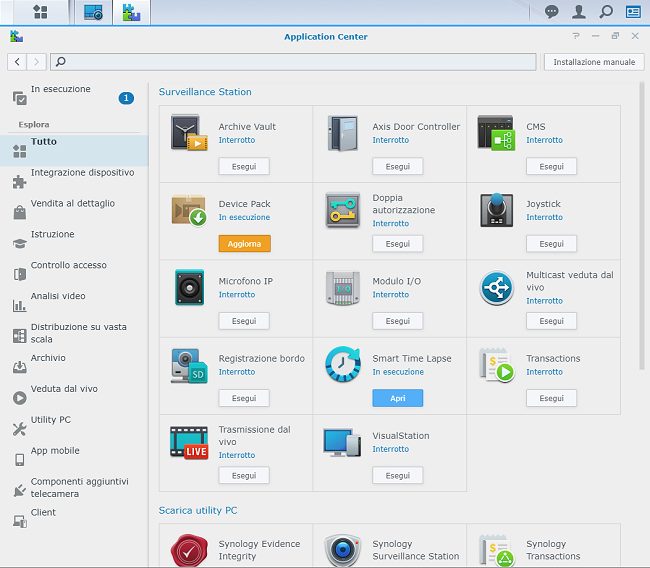The height and width of the screenshot is (568, 650).
Task: Open Veduta dal vivo category
Action: click(74, 398)
